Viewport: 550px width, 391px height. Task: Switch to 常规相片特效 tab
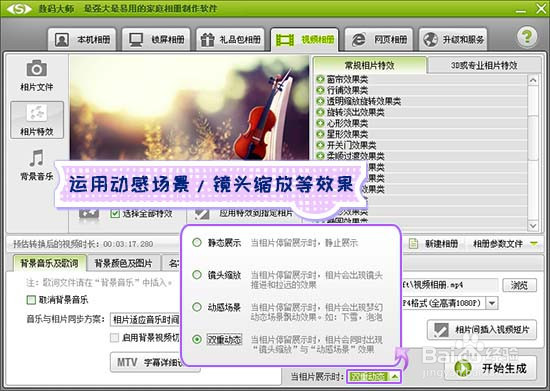tap(370, 65)
